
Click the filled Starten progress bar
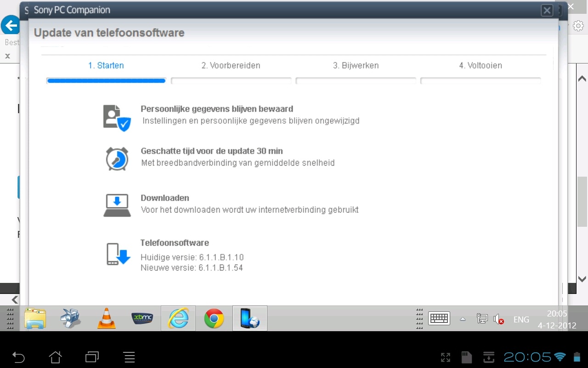click(x=106, y=80)
